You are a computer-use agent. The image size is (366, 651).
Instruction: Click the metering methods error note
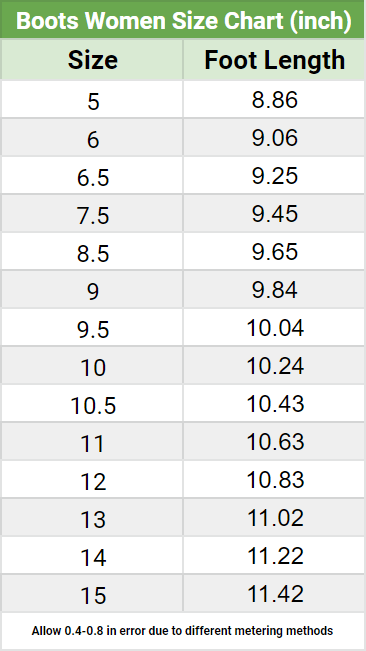182,631
